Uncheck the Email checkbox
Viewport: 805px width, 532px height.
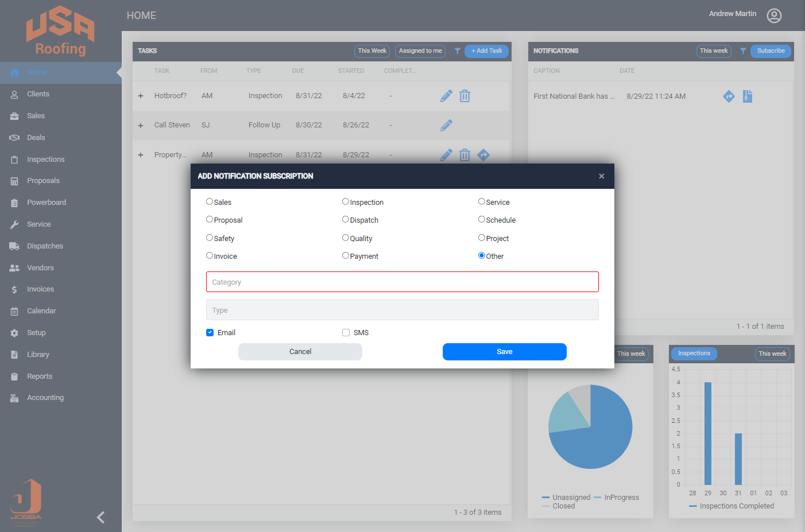point(210,333)
